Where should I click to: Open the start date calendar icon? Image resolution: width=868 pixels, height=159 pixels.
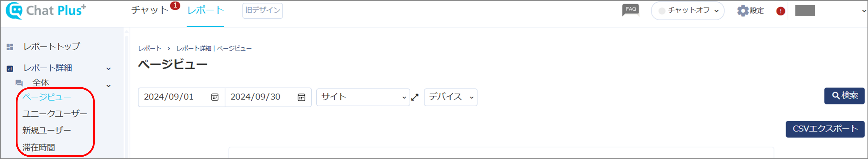click(215, 97)
